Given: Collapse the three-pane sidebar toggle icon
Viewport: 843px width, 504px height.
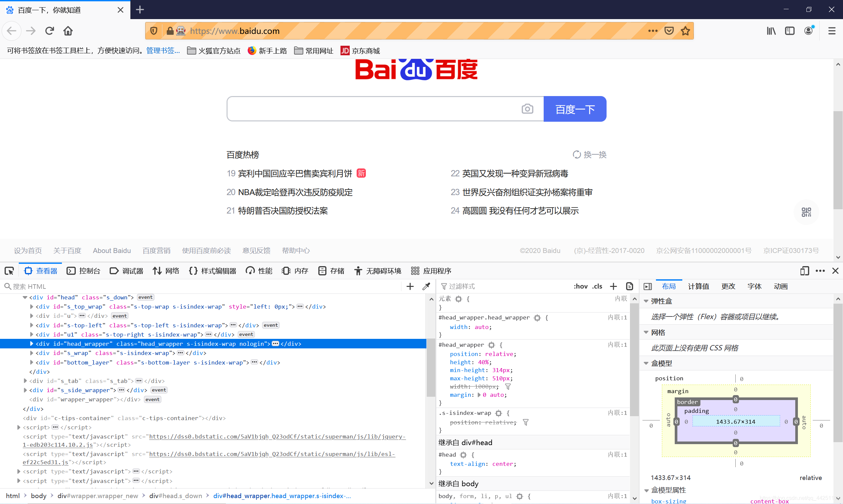Looking at the screenshot, I should click(647, 286).
